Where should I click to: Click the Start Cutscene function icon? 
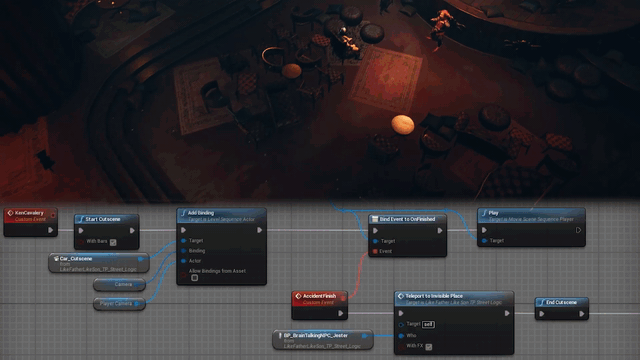[x=81, y=219]
